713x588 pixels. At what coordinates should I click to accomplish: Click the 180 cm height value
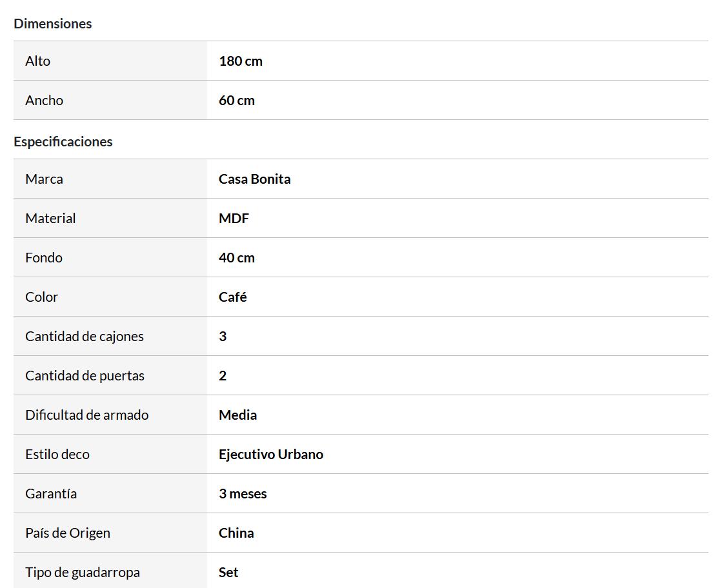coord(241,61)
